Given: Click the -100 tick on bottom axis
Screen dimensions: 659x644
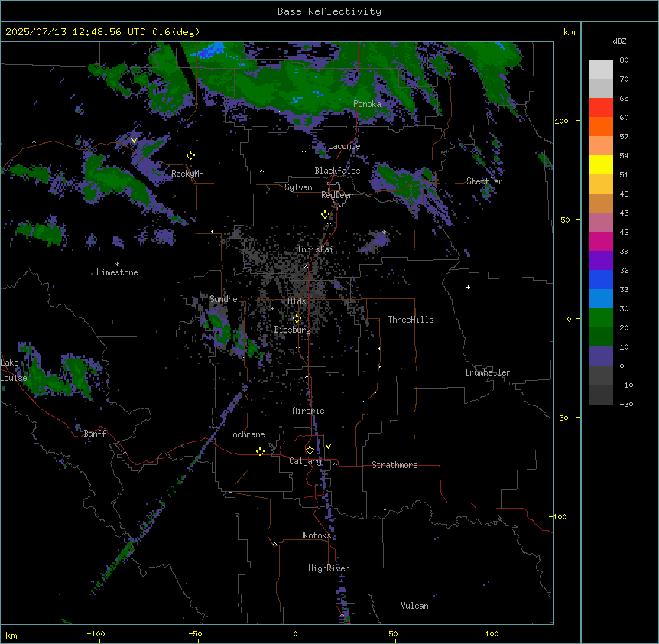Looking at the screenshot, I should [96, 633].
